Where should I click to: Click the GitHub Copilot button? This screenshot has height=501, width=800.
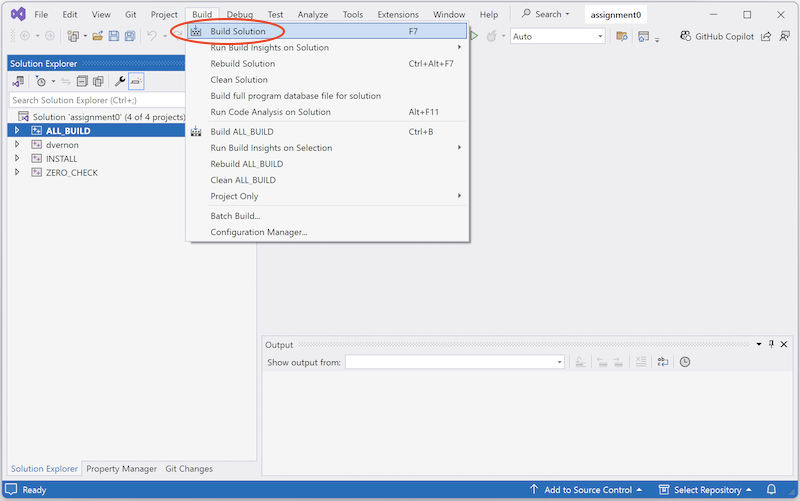(x=716, y=36)
